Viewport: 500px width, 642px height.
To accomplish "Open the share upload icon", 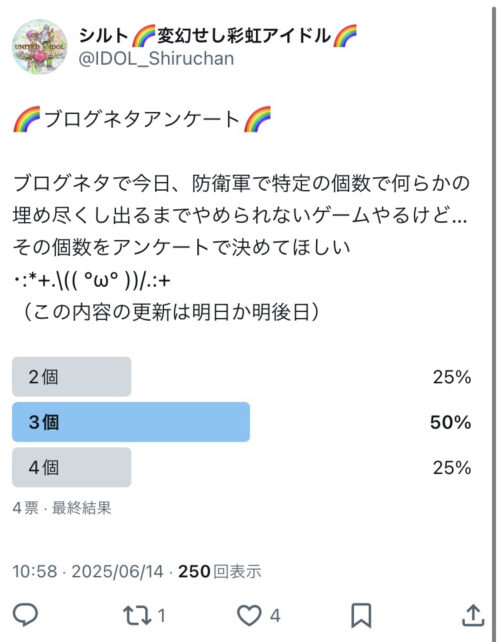I will [x=473, y=615].
